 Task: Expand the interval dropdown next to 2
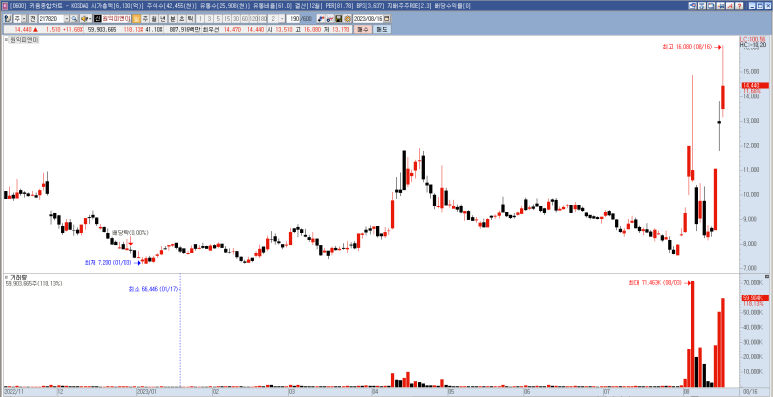pyautogui.click(x=282, y=18)
